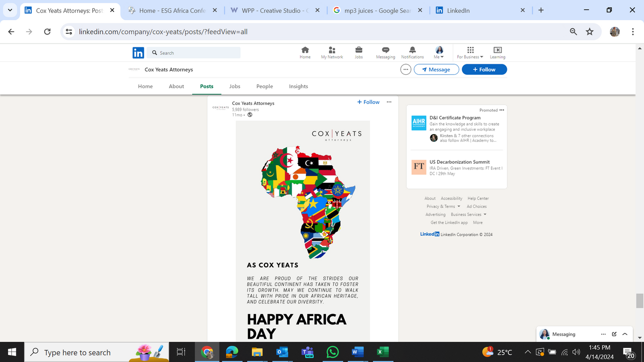The width and height of the screenshot is (644, 362).
Task: Expand the For Business menu
Action: pos(470,53)
